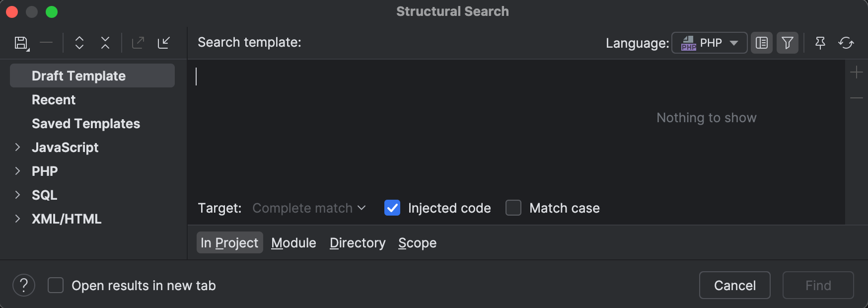Image resolution: width=868 pixels, height=308 pixels.
Task: Expand the search template editor vertically
Action: coord(79,43)
